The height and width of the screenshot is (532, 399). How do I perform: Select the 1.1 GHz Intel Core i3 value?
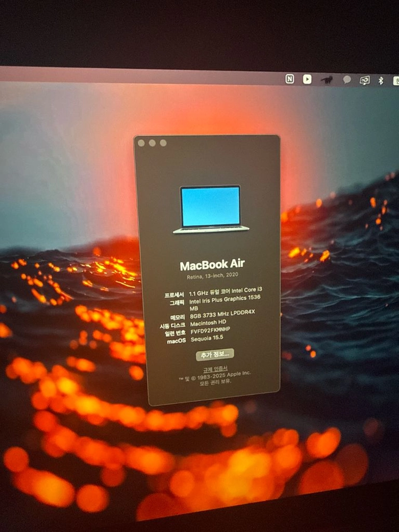point(226,291)
